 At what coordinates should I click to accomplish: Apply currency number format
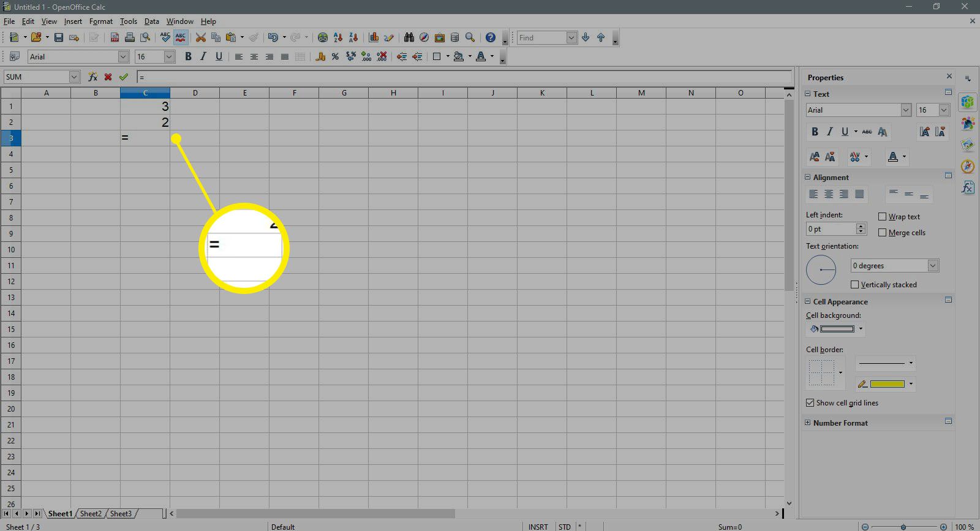(x=320, y=56)
